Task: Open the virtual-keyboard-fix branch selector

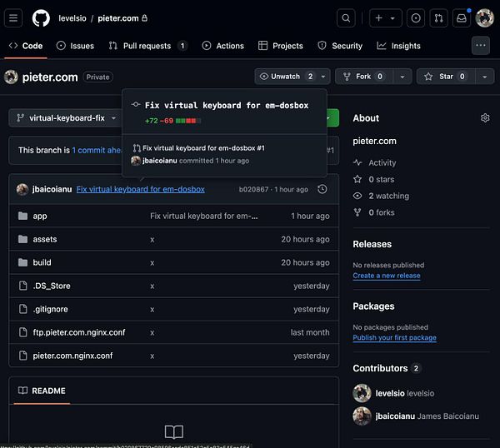Action: tap(65, 118)
